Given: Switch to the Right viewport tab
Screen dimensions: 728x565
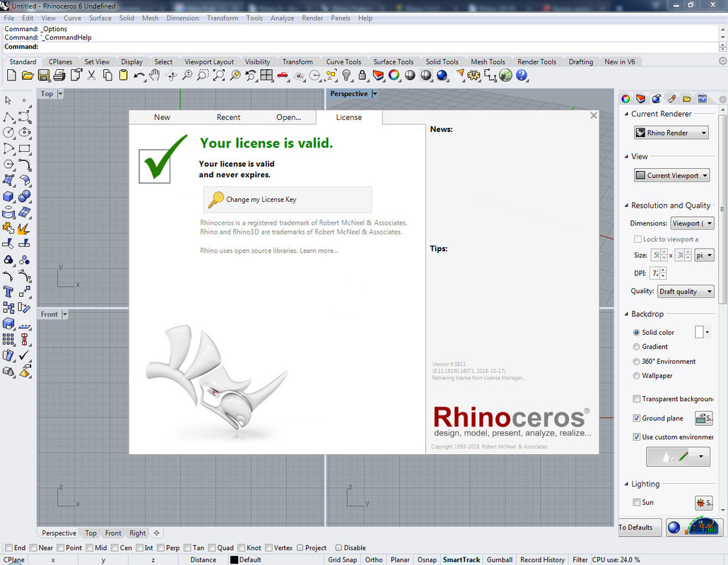Looking at the screenshot, I should (x=137, y=533).
